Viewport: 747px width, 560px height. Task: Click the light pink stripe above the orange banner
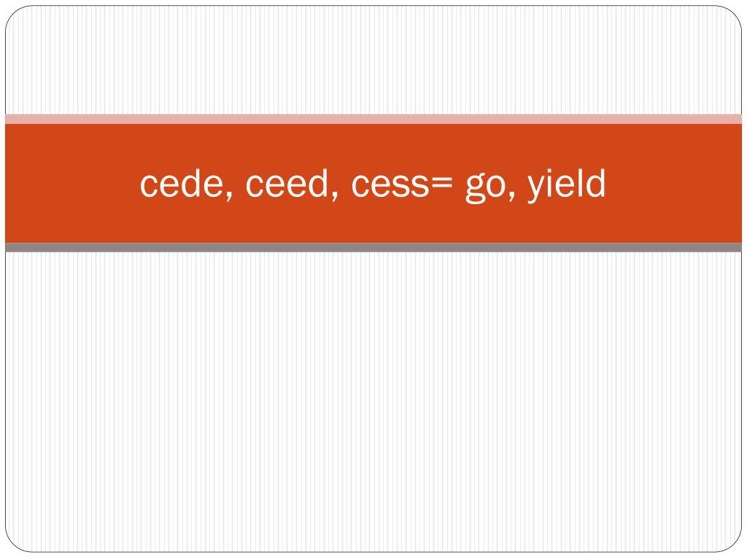pos(373,119)
